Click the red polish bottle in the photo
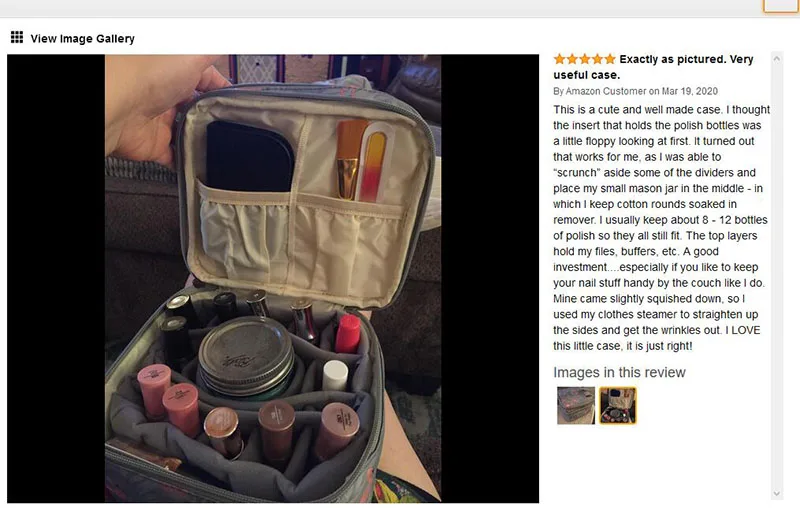This screenshot has width=800, height=508. [348, 334]
